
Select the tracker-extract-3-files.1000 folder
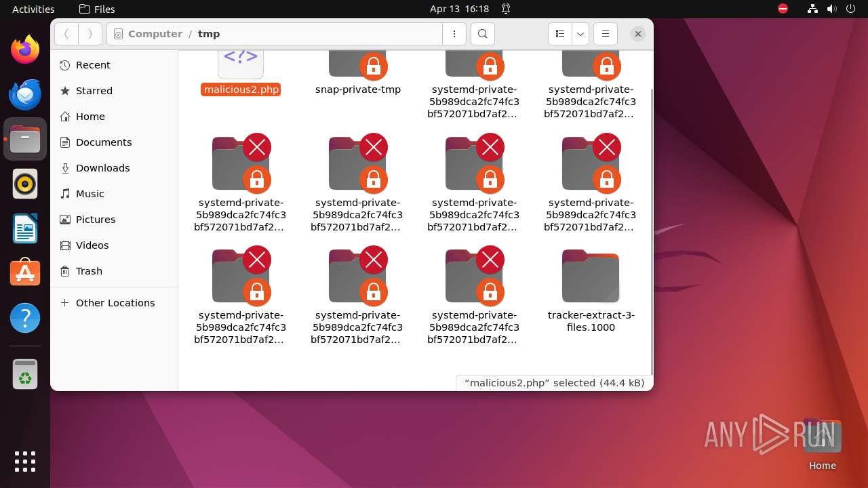pyautogui.click(x=591, y=276)
